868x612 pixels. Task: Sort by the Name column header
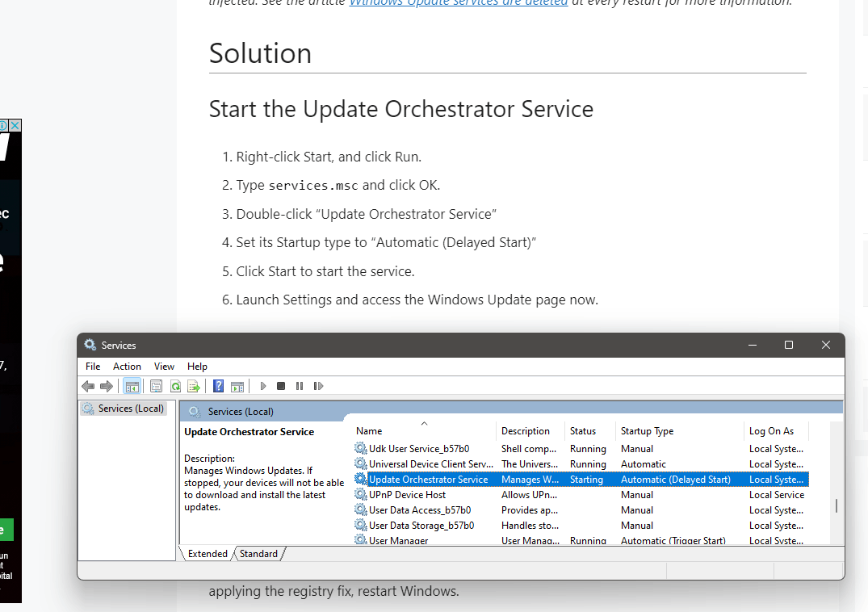tap(424, 430)
